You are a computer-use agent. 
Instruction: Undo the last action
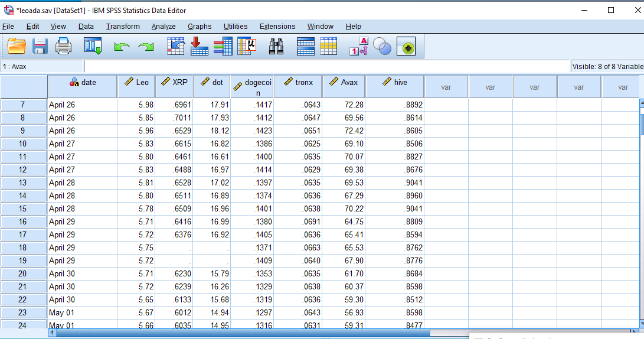(x=122, y=47)
